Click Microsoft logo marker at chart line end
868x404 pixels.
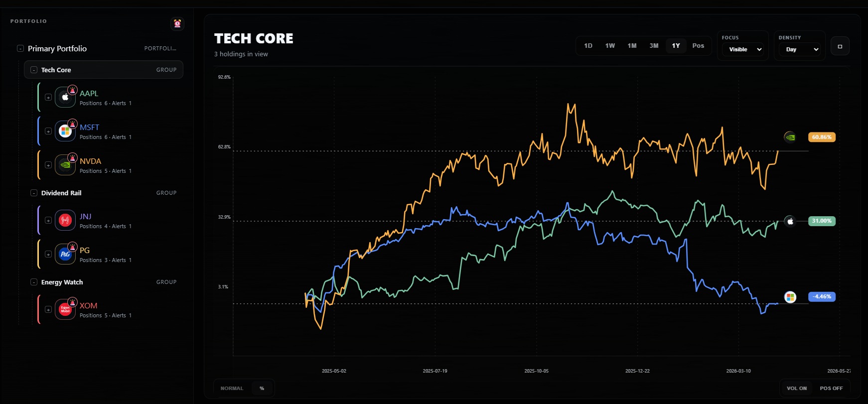coord(790,297)
